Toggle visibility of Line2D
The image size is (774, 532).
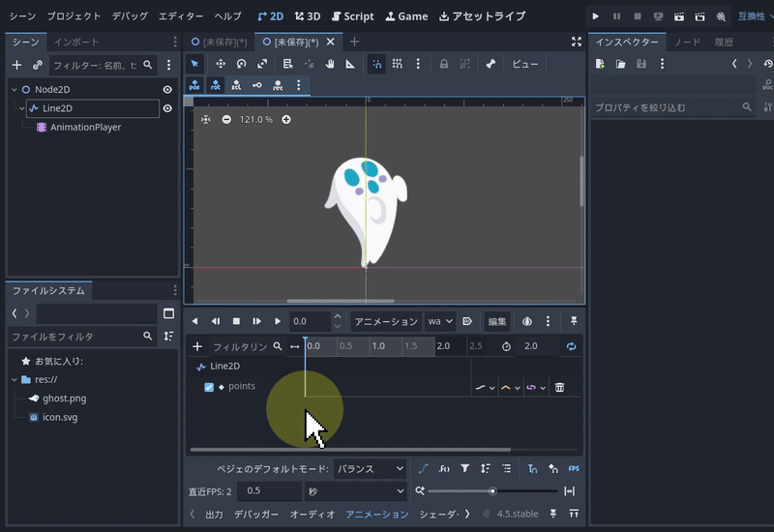click(x=167, y=108)
